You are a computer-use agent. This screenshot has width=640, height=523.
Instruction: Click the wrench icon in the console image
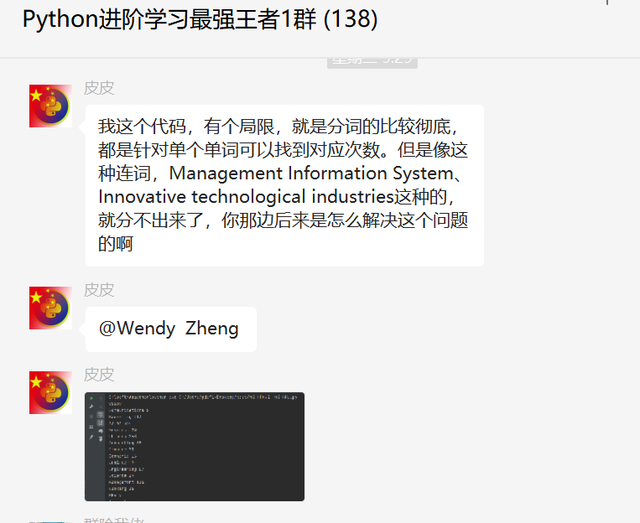(91, 406)
